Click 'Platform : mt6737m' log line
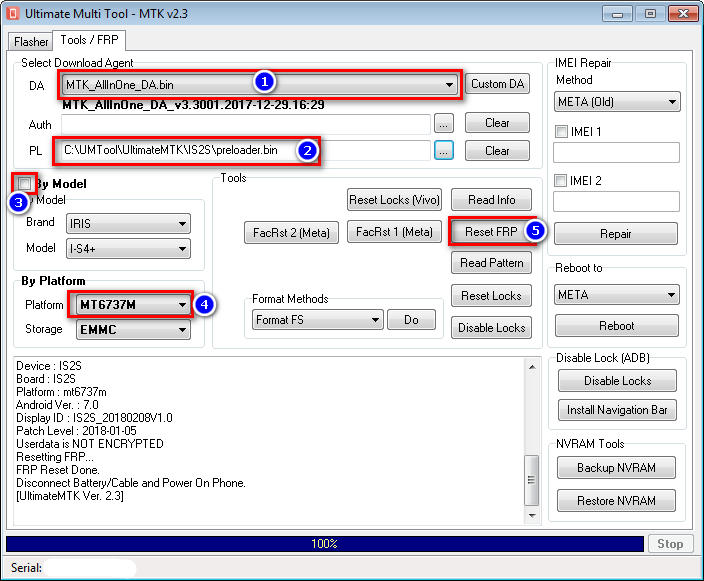 pyautogui.click(x=62, y=392)
